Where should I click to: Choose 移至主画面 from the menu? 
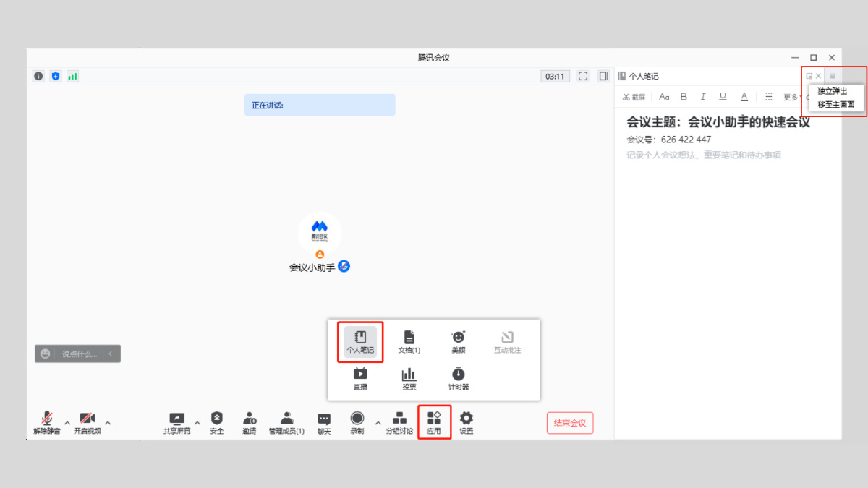(836, 104)
